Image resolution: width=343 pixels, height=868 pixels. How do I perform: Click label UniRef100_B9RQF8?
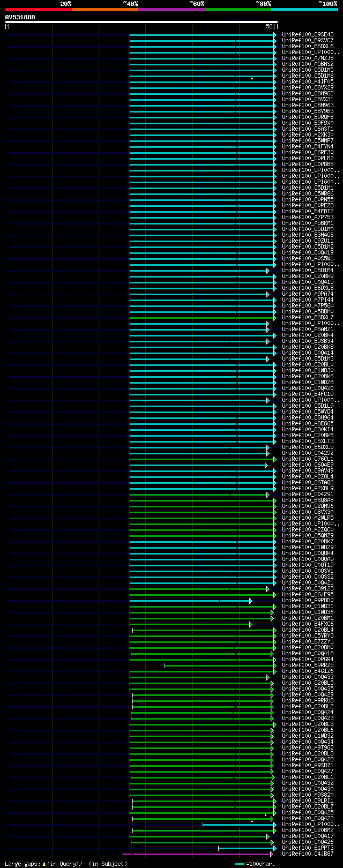[x=308, y=117]
